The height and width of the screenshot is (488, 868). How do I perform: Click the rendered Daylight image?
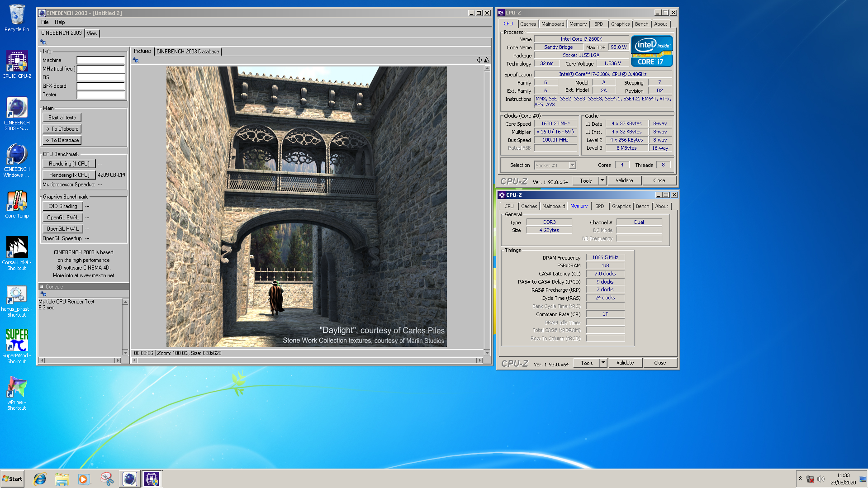point(306,207)
